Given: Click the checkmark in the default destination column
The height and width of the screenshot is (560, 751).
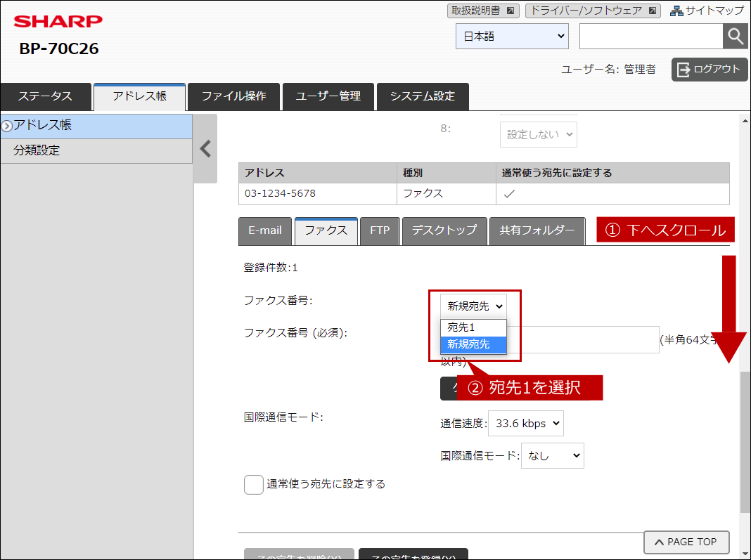Looking at the screenshot, I should tap(509, 194).
